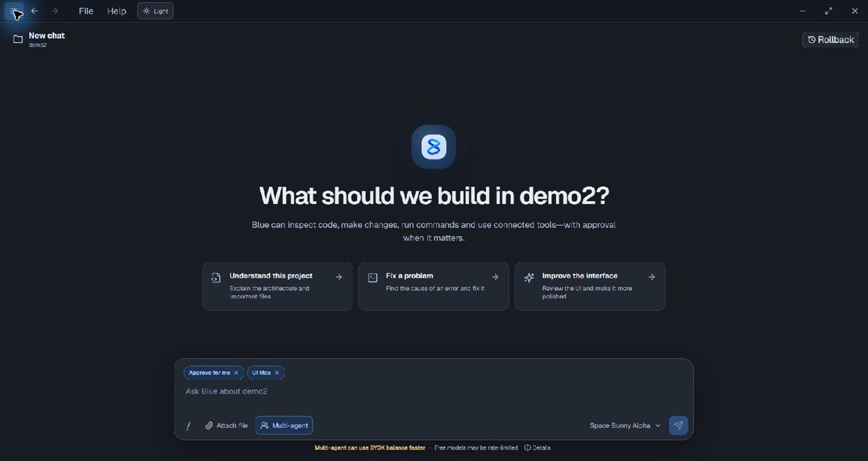Screen dimensions: 868x461
Task: Click the UI Max chip label
Action: tap(261, 373)
